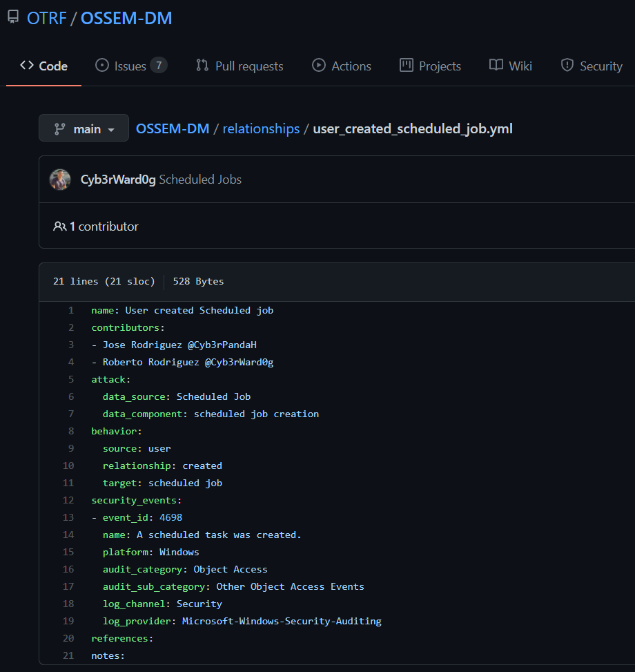Click the 1 contributor text
635x672 pixels.
[x=104, y=227]
